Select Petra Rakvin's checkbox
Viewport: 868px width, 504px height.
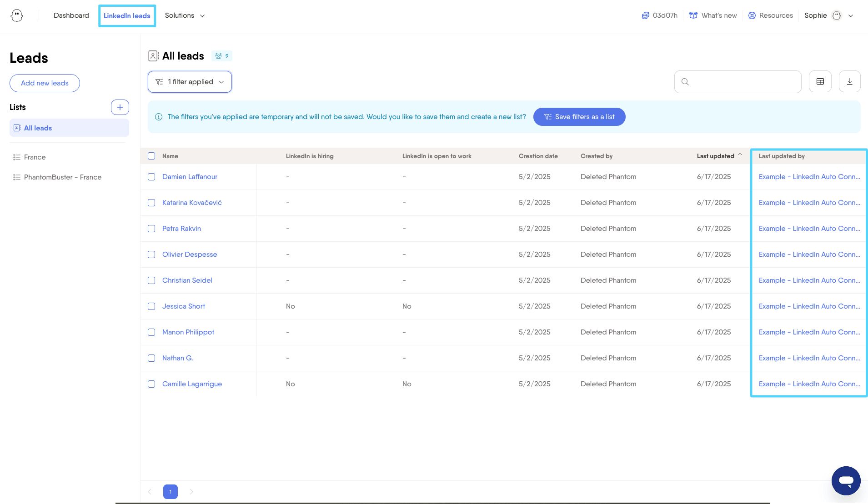[x=151, y=229]
